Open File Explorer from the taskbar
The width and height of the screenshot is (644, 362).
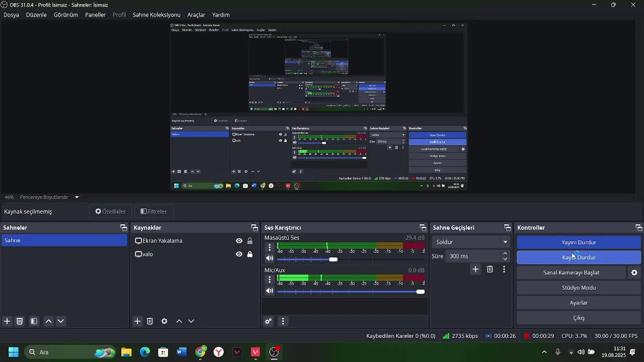126,352
